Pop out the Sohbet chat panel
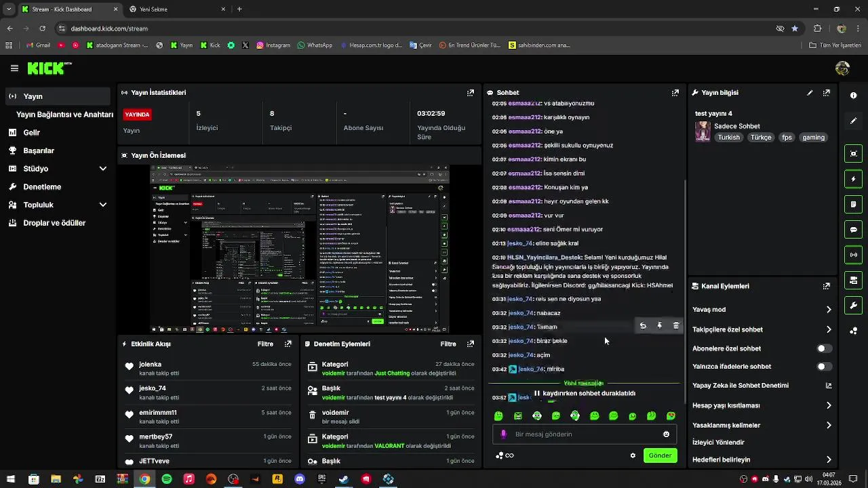This screenshot has height=488, width=868. click(x=675, y=93)
